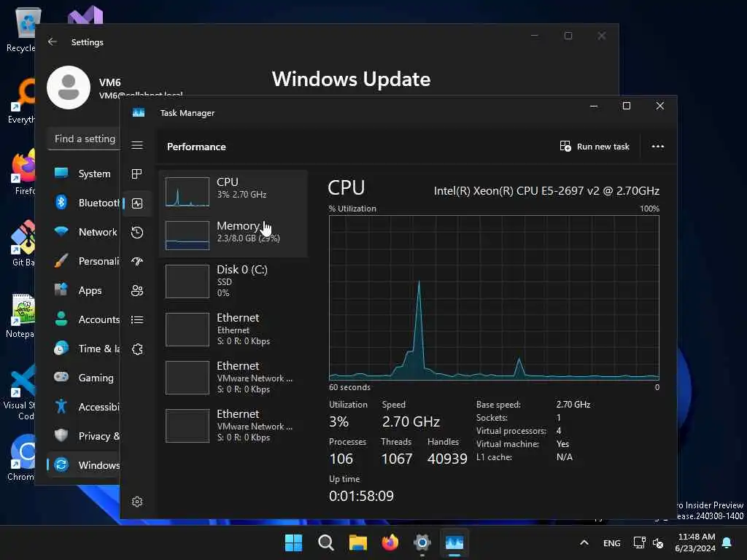The width and height of the screenshot is (747, 560).
Task: Click Find a setting search box
Action: click(x=84, y=139)
